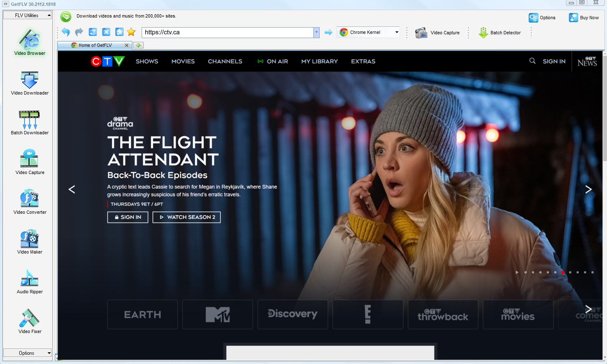Open the URL history dropdown arrow
607x364 pixels.
point(316,32)
